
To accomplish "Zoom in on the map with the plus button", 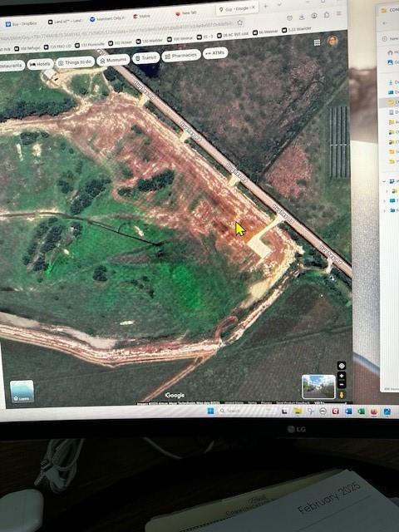I will pyautogui.click(x=342, y=376).
